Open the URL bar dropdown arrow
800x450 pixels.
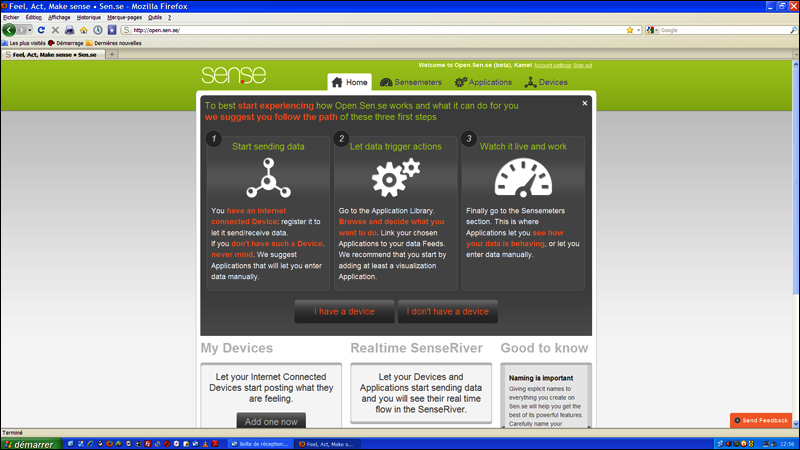[638, 30]
